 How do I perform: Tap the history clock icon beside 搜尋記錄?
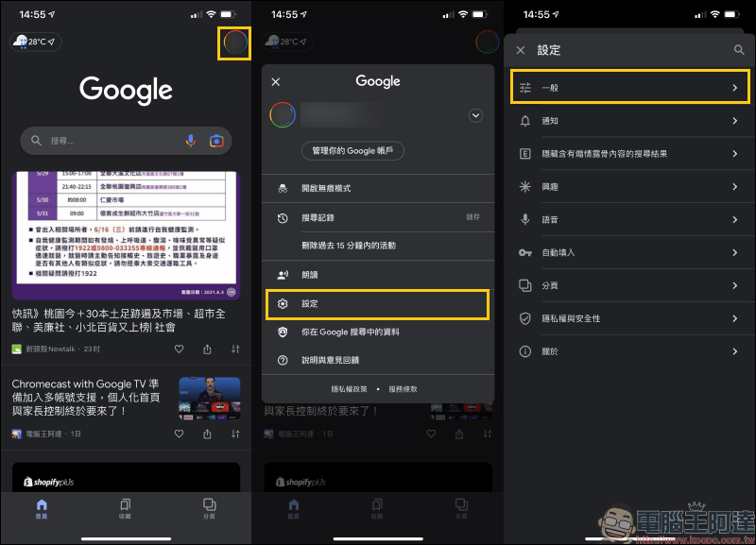283,218
